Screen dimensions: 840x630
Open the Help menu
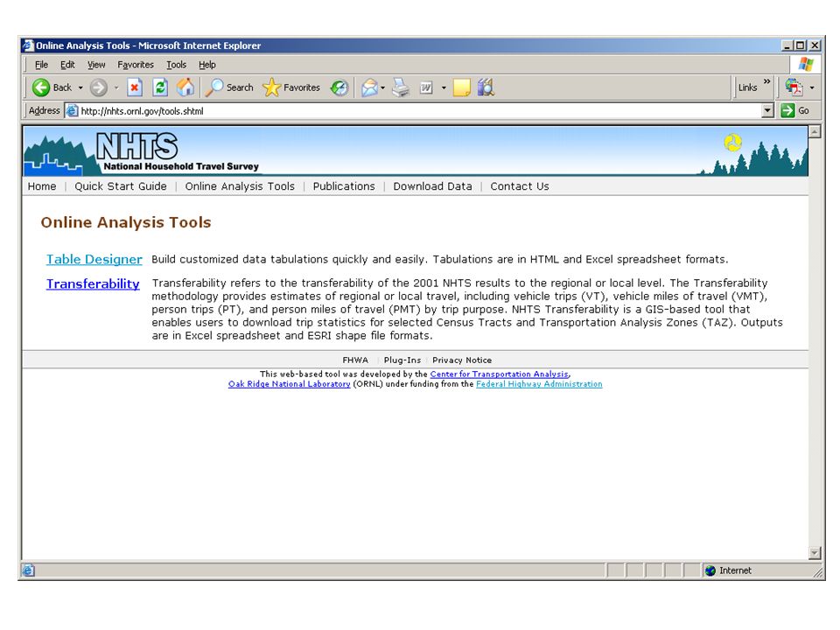pos(207,65)
